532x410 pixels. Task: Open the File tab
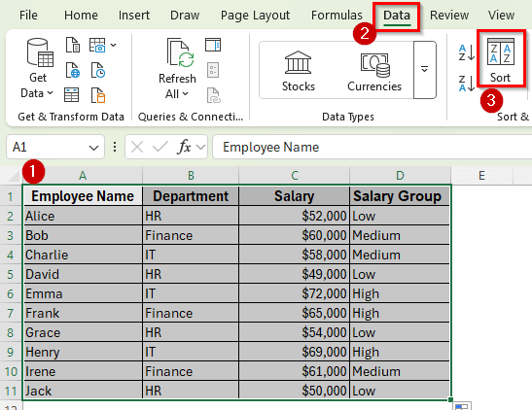tap(28, 16)
